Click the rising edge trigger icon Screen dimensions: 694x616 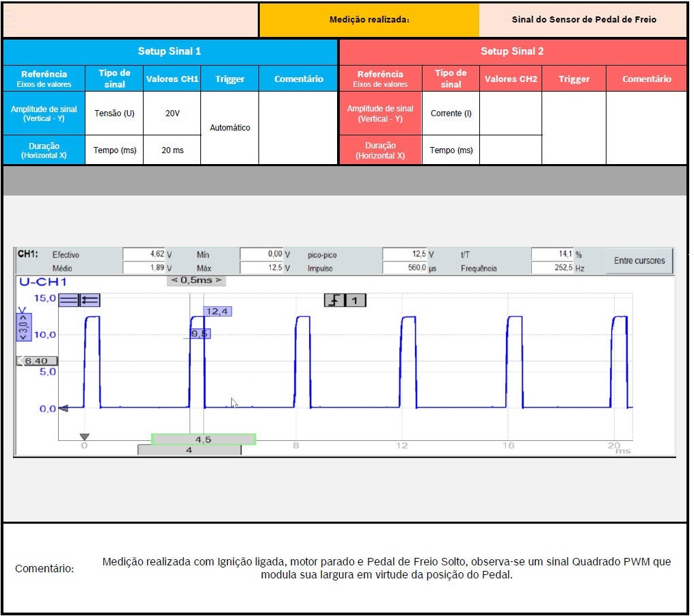[x=334, y=299]
